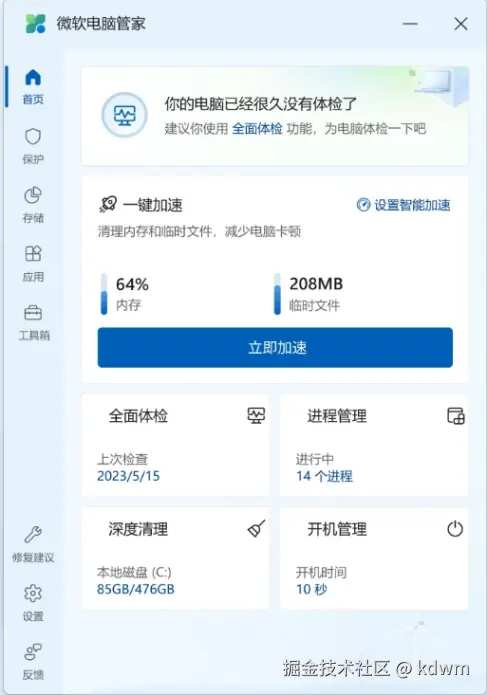The width and height of the screenshot is (487, 695).
Task: Click the monitor icon on 全面体检 card
Action: click(x=256, y=416)
